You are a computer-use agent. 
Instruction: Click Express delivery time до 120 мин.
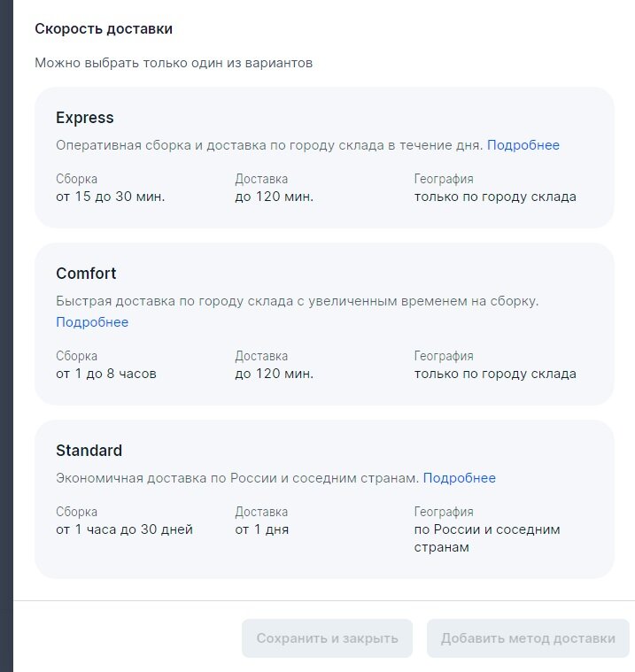275,197
